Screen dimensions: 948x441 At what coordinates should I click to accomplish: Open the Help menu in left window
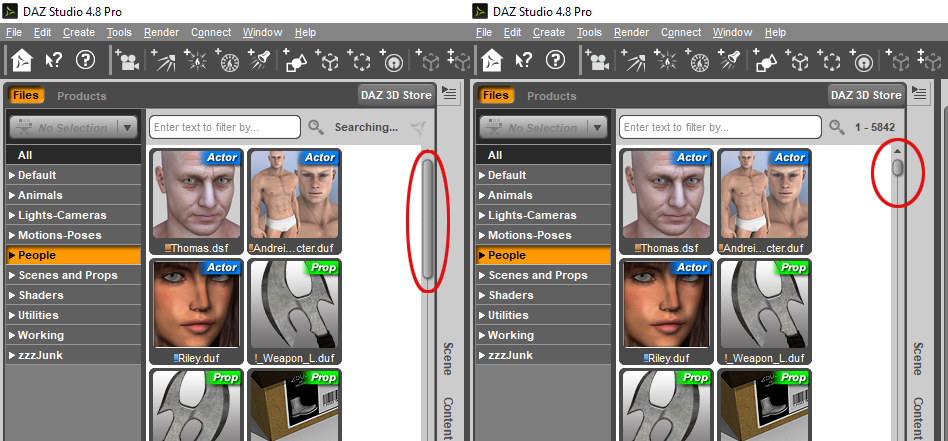(x=305, y=32)
